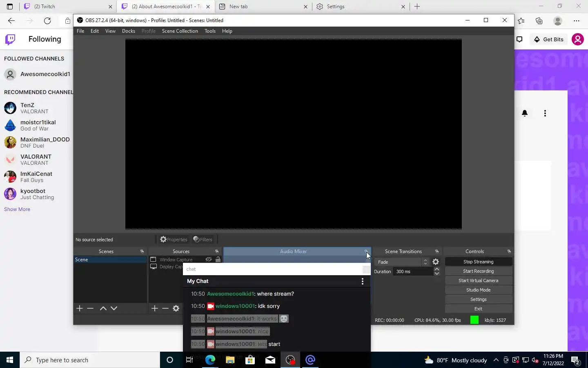Image resolution: width=588 pixels, height=368 pixels.
Task: Click Start Virtual Camera button
Action: point(478,280)
